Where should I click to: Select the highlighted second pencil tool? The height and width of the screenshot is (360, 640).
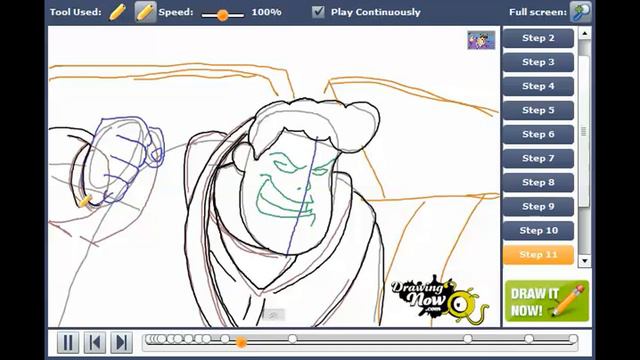pos(145,12)
